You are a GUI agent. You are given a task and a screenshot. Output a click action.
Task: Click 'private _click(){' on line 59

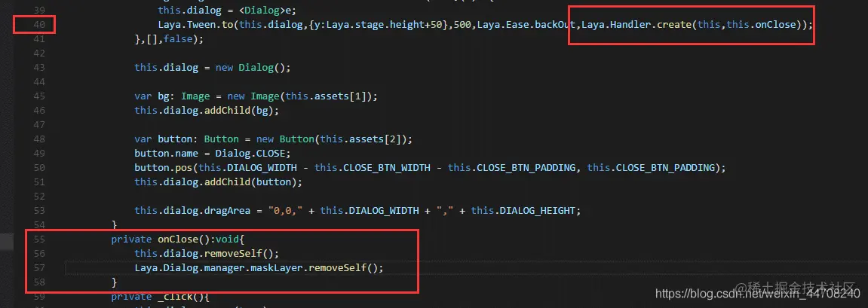click(x=160, y=297)
